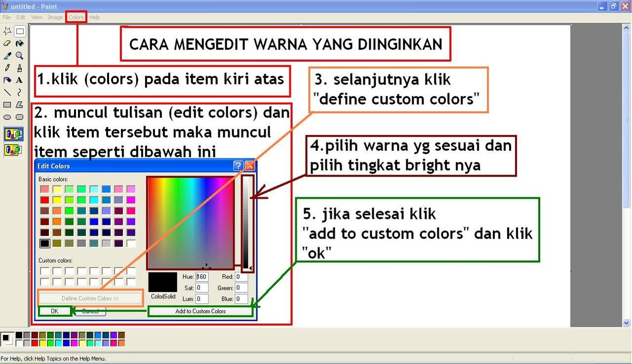
Task: Pick the Fill With Color bucket tool
Action: [20, 43]
